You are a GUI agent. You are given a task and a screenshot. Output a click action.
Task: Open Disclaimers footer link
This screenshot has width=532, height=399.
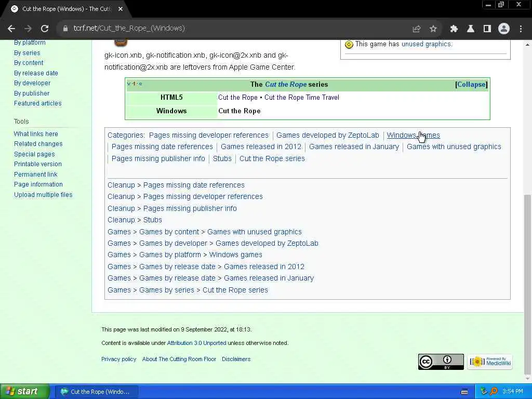coord(236,359)
